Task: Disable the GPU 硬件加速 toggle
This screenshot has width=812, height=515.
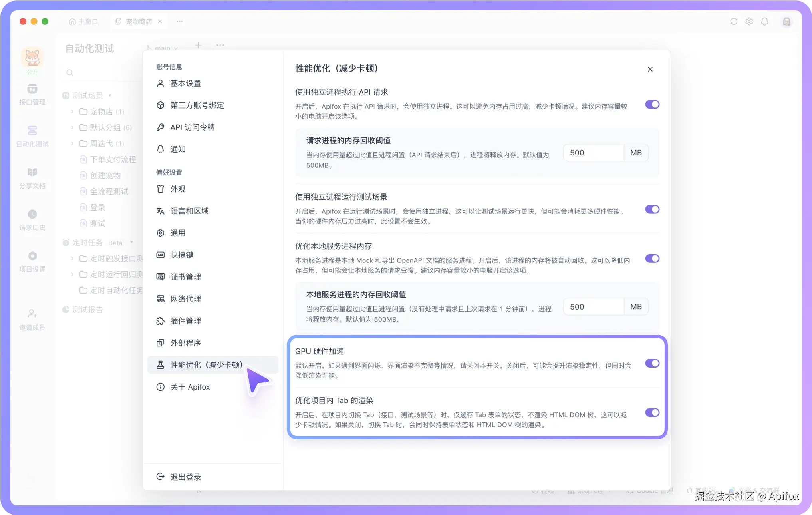Action: coord(652,363)
